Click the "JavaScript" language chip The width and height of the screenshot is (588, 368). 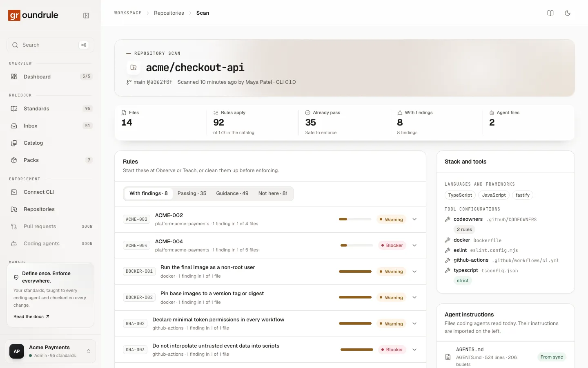click(494, 195)
